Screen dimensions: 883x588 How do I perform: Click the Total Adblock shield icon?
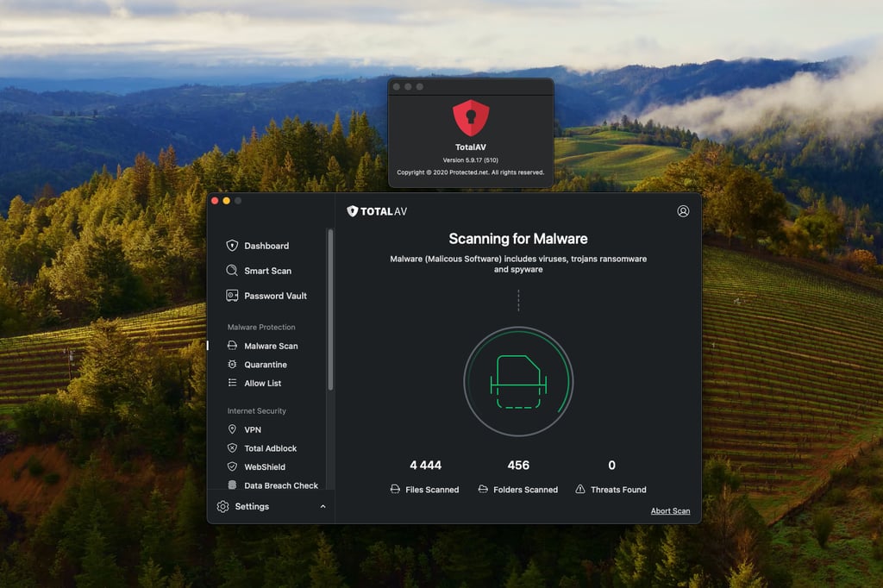pyautogui.click(x=232, y=447)
